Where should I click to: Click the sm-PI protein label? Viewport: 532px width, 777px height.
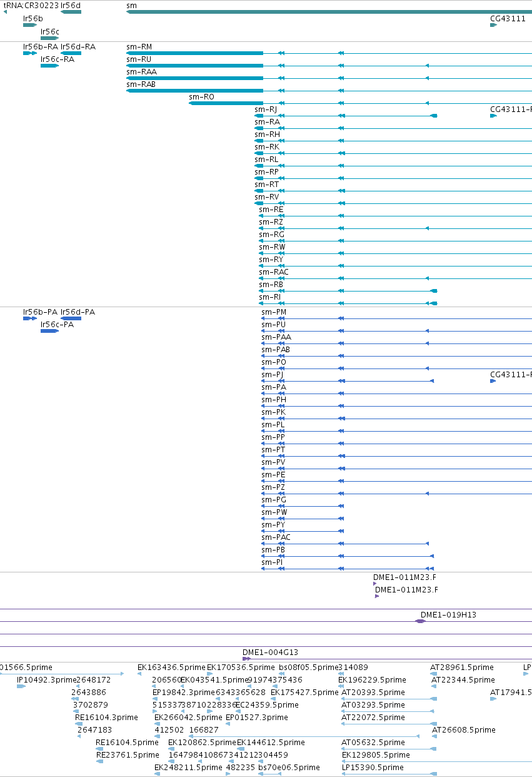[272, 562]
